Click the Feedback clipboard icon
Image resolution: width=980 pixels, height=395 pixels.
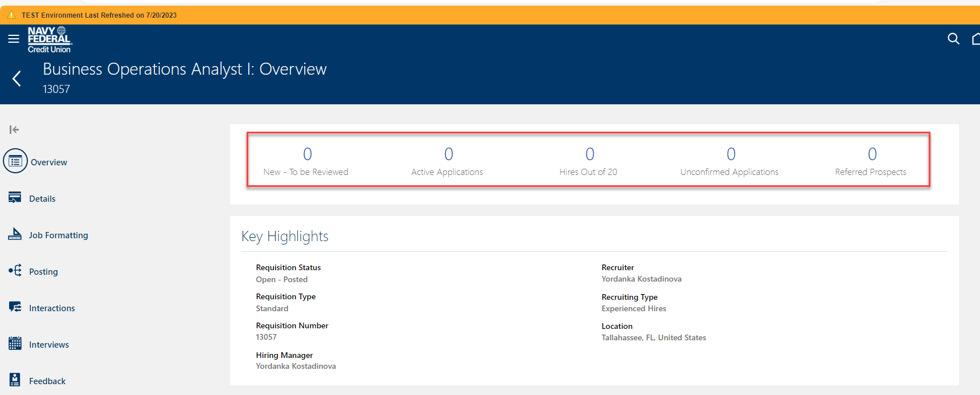point(15,380)
